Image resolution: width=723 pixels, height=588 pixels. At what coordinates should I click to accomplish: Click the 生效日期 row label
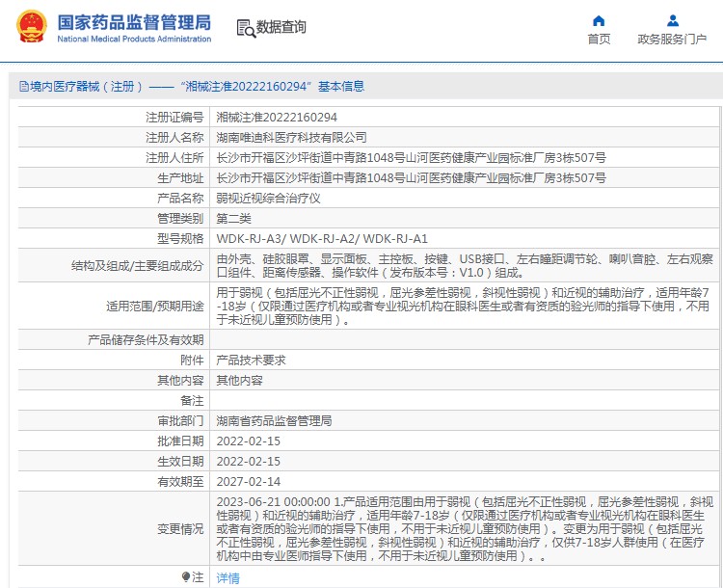180,461
